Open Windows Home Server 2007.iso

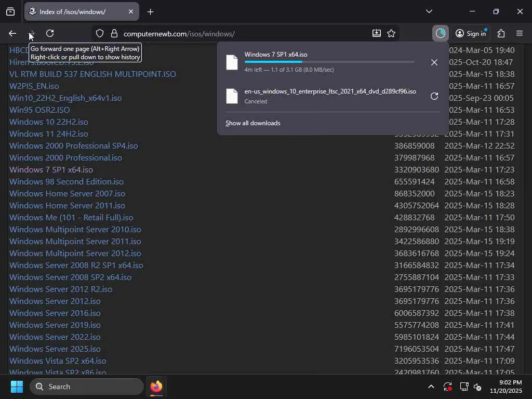(x=67, y=193)
